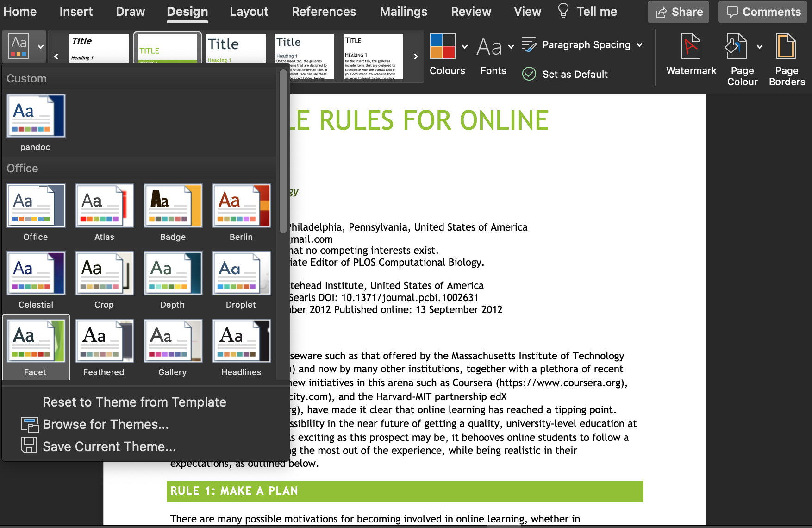Open the Paragraph Spacing menu

point(582,45)
